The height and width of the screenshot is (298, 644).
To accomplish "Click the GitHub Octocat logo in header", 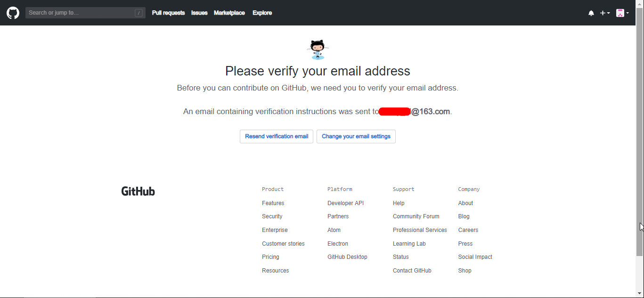I will [x=13, y=13].
